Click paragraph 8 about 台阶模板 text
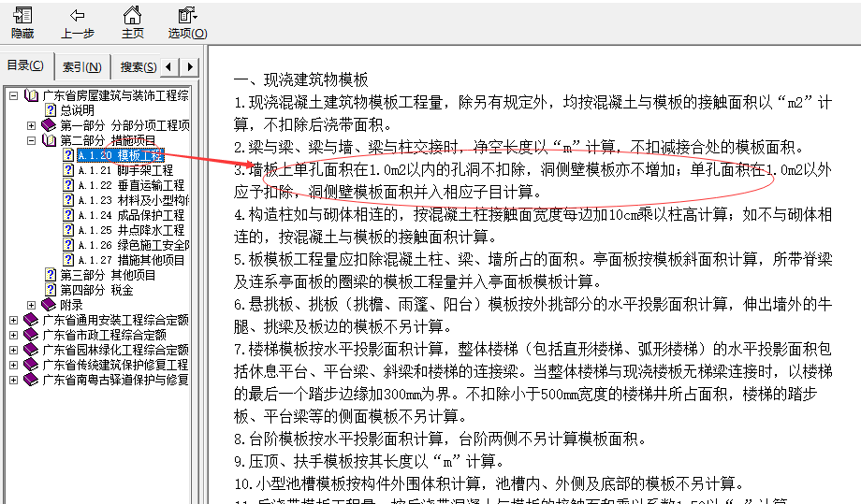 441,439
